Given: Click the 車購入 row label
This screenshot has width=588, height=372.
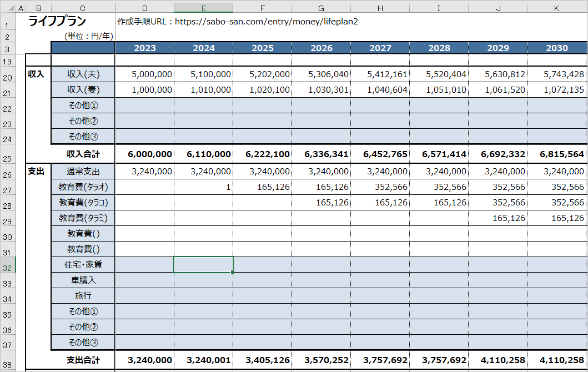Looking at the screenshot, I should tap(83, 280).
